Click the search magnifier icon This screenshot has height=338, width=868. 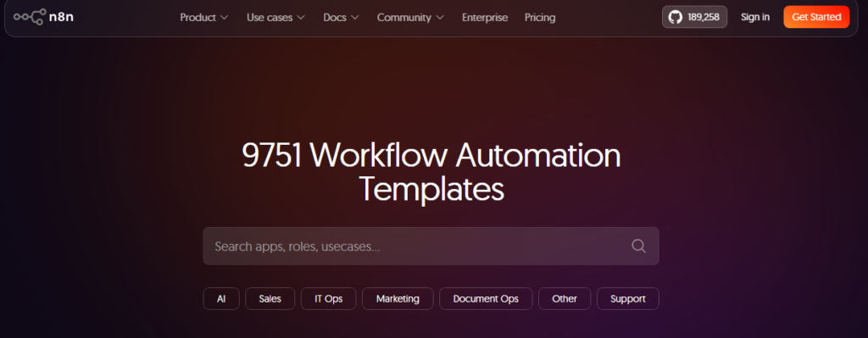pos(639,247)
